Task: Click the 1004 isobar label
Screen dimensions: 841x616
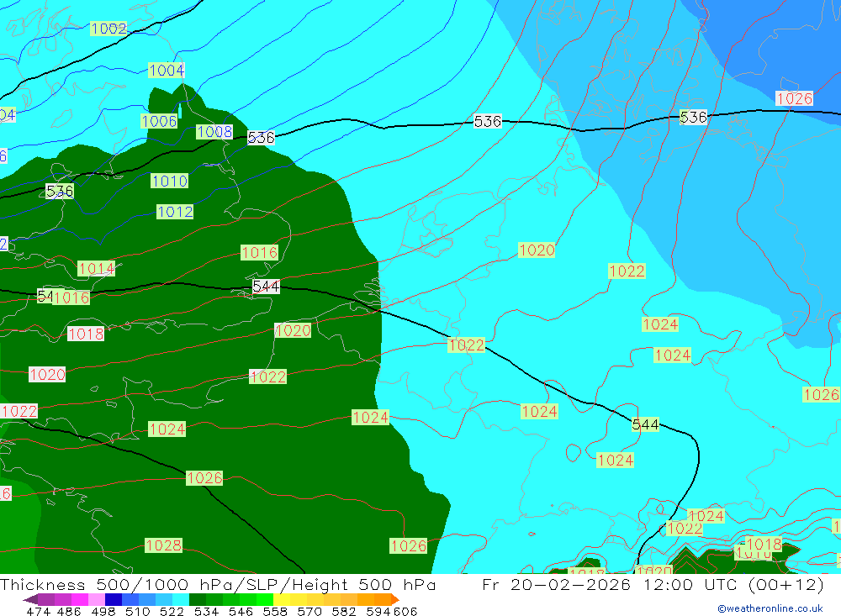Action: tap(167, 71)
